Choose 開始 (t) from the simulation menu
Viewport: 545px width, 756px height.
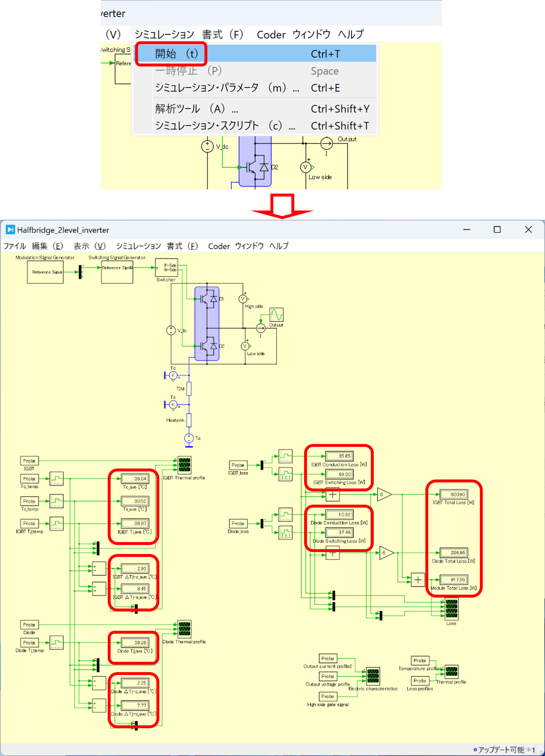pyautogui.click(x=176, y=54)
